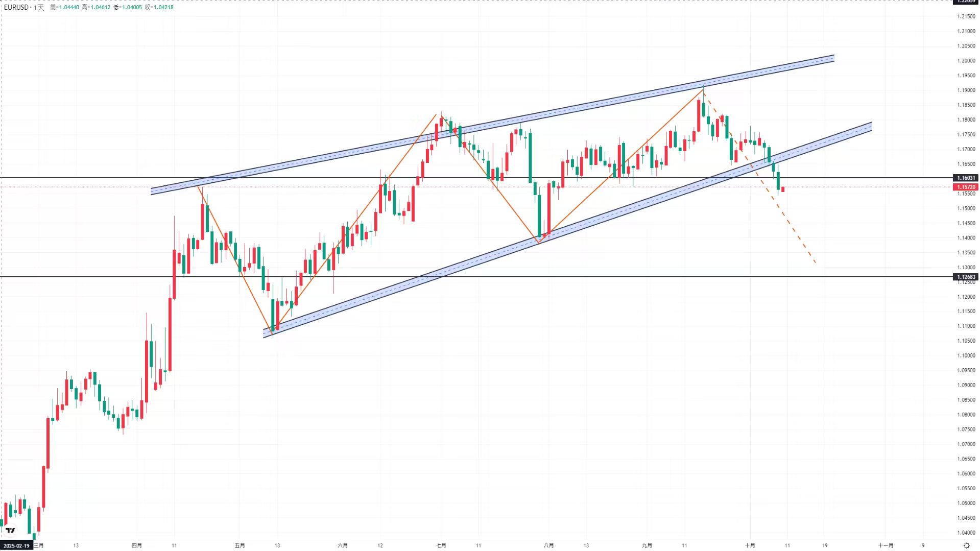This screenshot has width=980, height=551.
Task: Select the 1.12683 horizontal line price label
Action: (966, 277)
